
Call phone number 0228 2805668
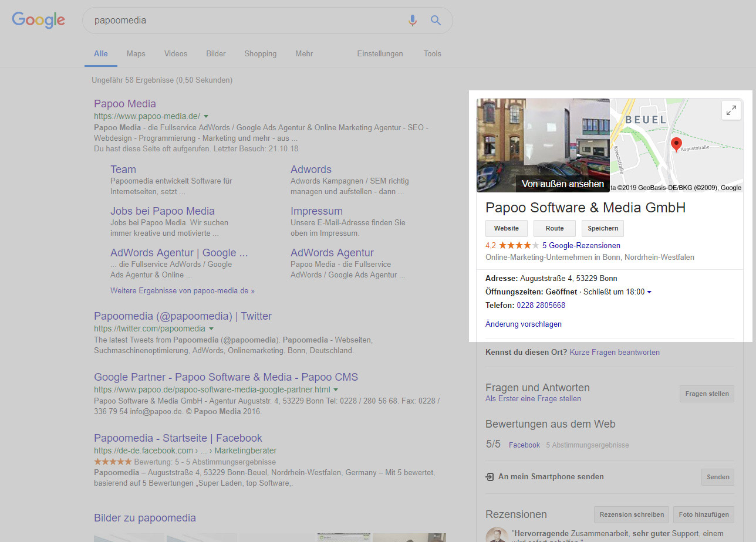541,305
